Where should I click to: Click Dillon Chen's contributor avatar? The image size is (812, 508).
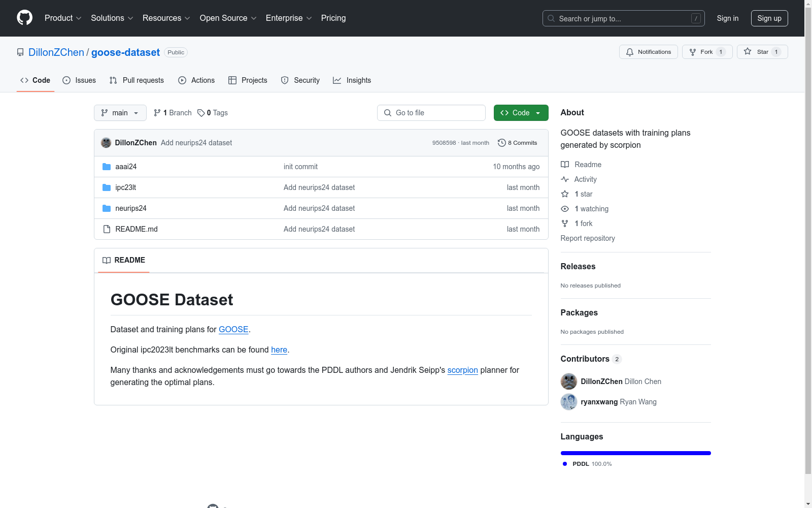click(x=569, y=382)
